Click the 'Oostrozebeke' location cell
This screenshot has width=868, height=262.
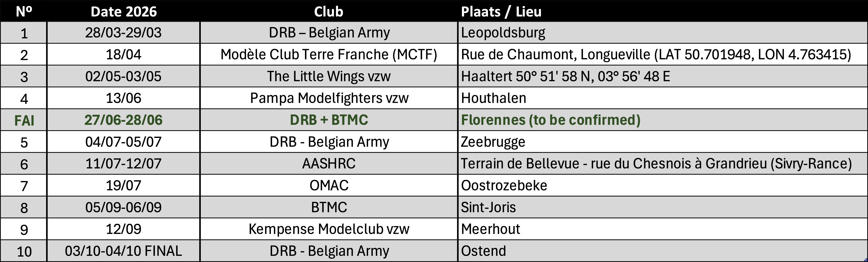[x=504, y=186]
